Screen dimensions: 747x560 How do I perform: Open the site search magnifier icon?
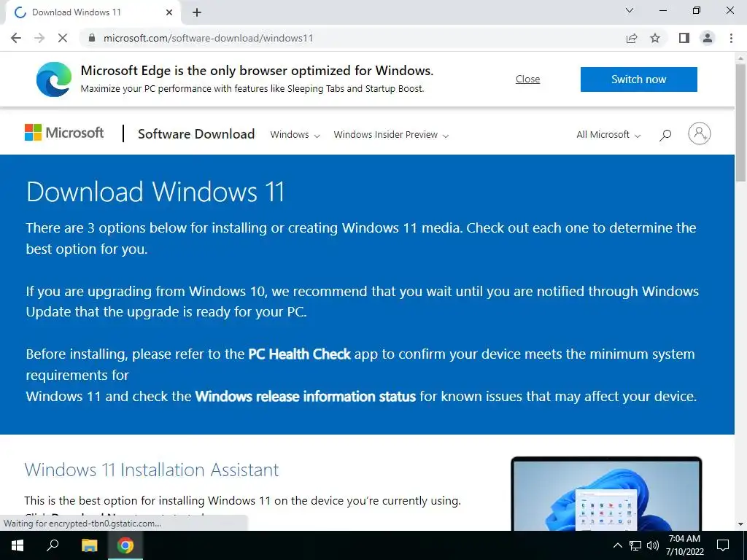665,135
